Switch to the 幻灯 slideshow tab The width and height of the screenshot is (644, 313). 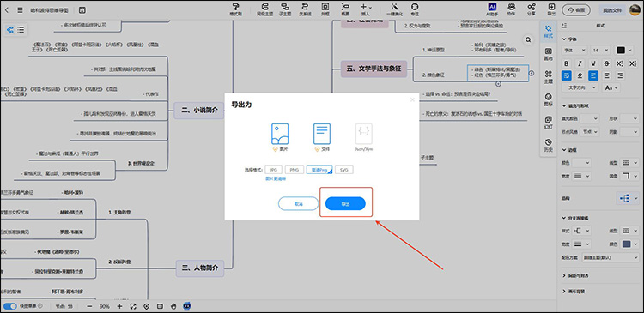[548, 123]
